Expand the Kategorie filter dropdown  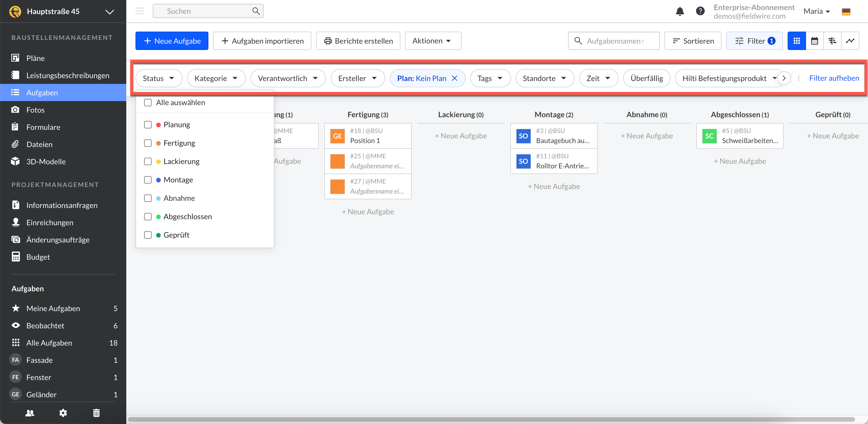click(216, 78)
